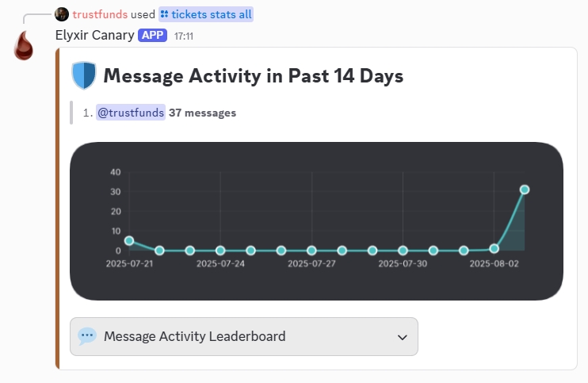Click the data point above the 2025-07-30 label
The image size is (588, 383).
(x=403, y=251)
